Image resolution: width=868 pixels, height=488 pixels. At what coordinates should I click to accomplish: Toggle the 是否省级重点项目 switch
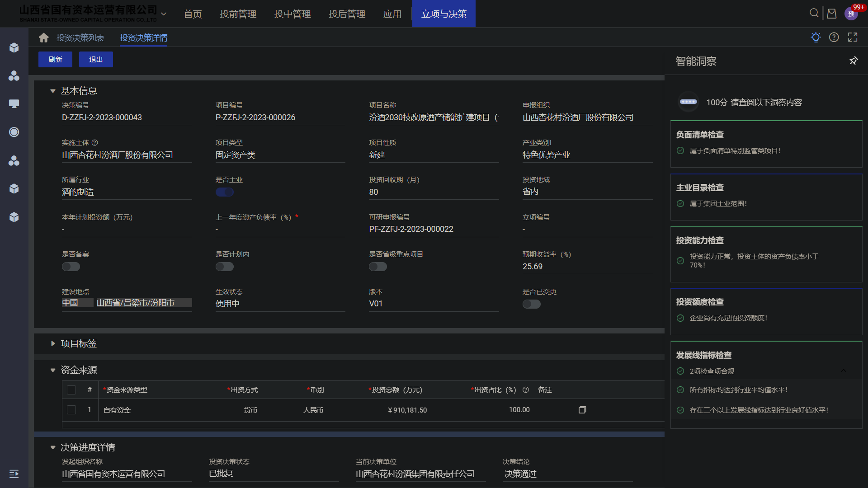tap(378, 267)
